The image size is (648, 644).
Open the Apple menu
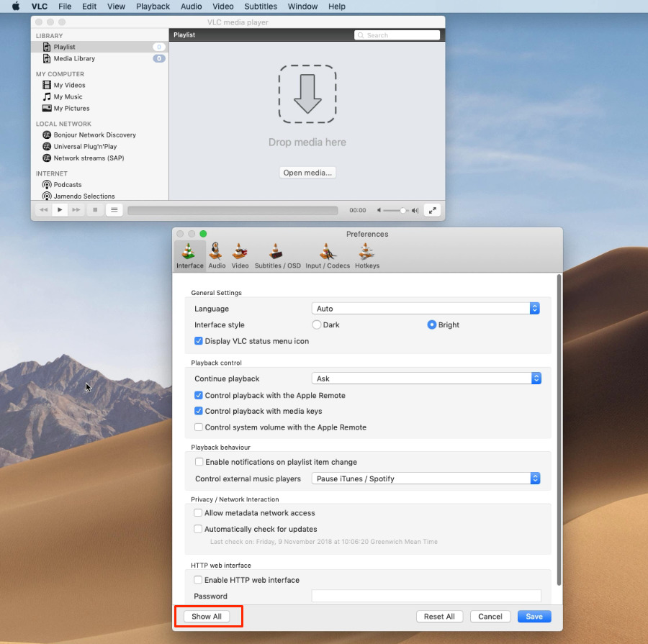click(16, 6)
